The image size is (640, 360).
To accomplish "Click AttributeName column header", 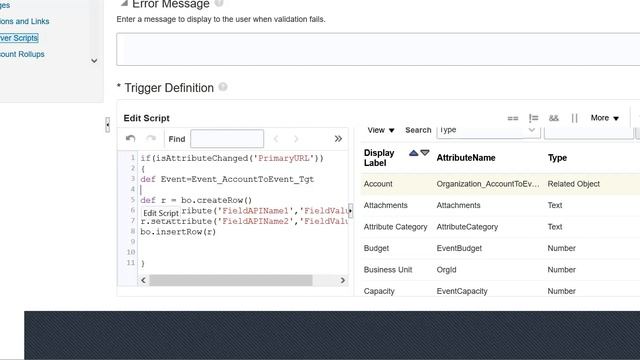I will coord(466,158).
